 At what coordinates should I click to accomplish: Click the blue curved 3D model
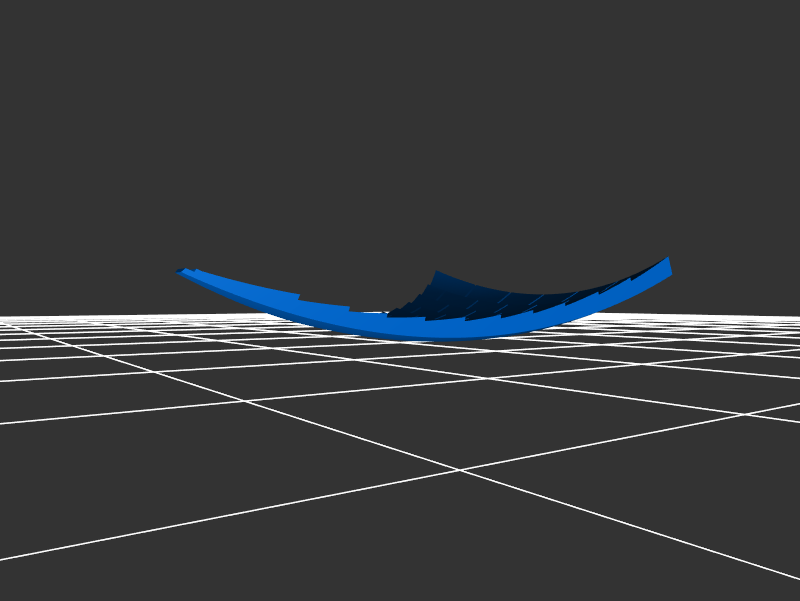point(420,322)
